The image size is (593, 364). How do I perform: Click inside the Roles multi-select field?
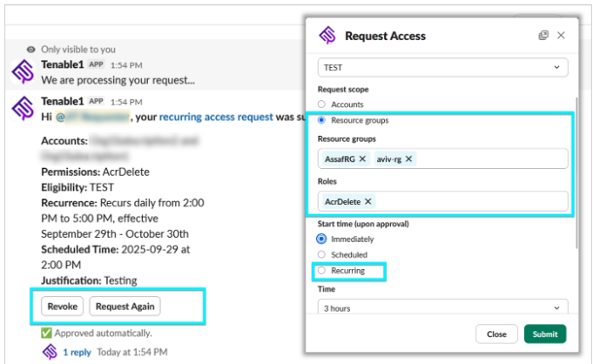pos(443,201)
